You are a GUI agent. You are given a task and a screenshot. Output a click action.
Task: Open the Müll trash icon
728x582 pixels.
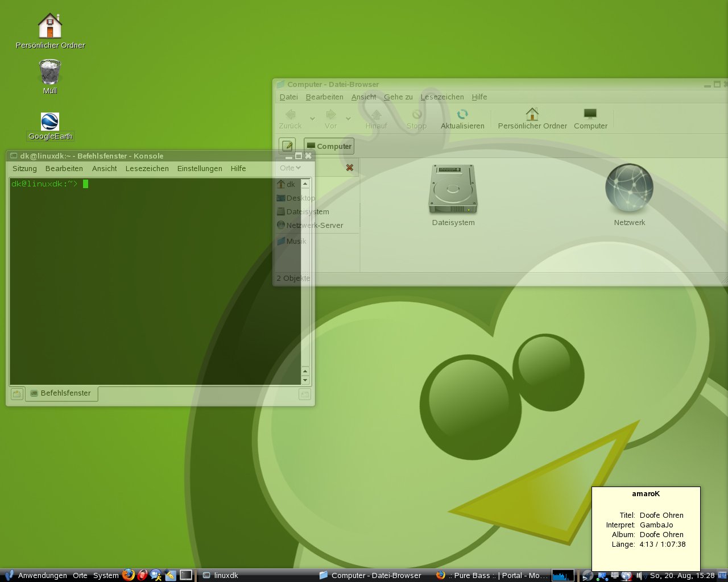pyautogui.click(x=50, y=73)
